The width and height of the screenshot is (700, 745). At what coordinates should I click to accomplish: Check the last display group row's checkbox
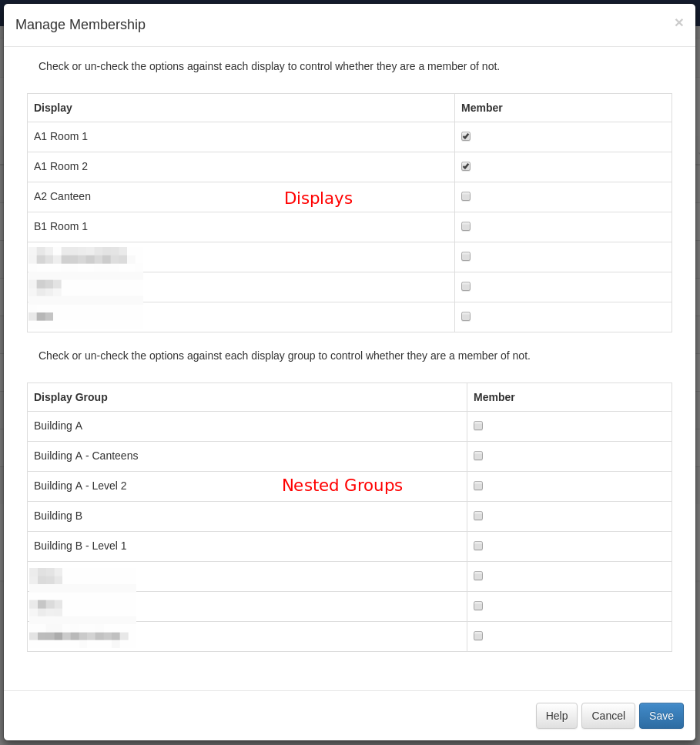478,636
